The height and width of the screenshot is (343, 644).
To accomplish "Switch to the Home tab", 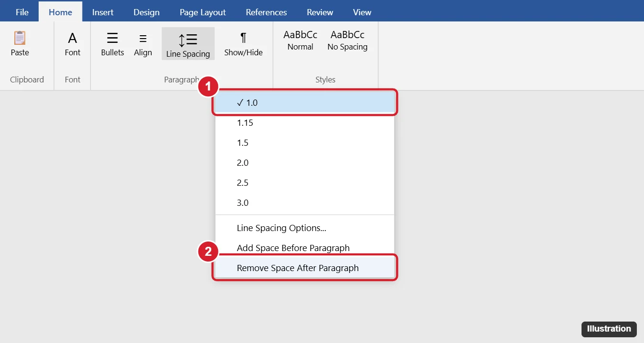I will click(61, 12).
